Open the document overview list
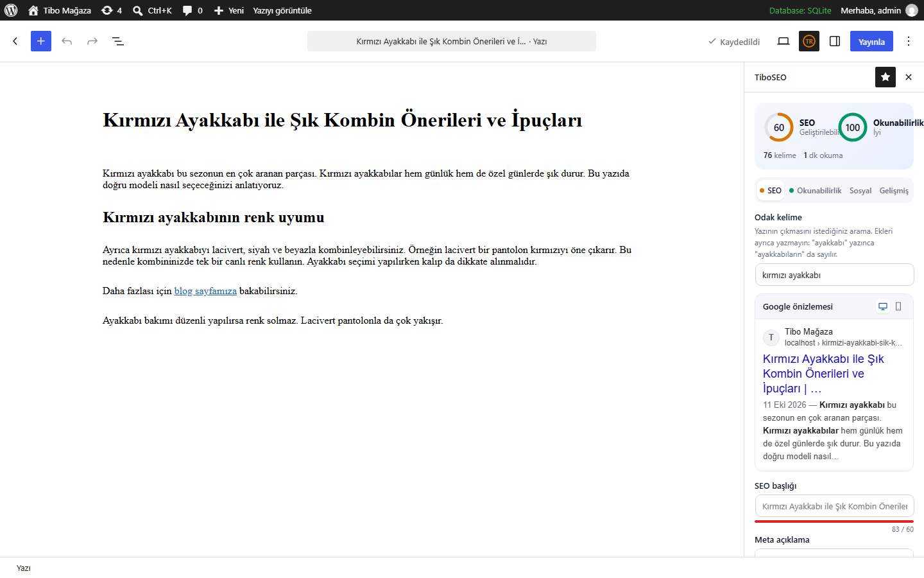Image resolution: width=924 pixels, height=578 pixels. (x=118, y=41)
